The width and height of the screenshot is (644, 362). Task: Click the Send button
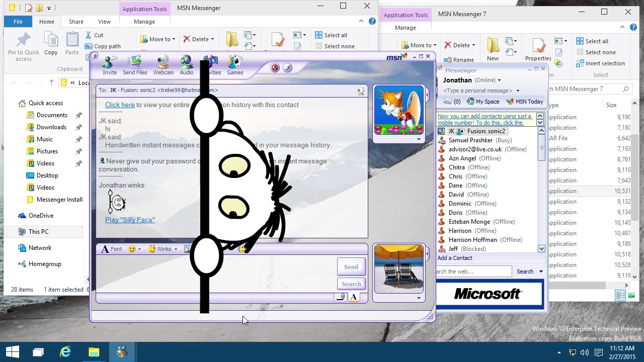[351, 266]
